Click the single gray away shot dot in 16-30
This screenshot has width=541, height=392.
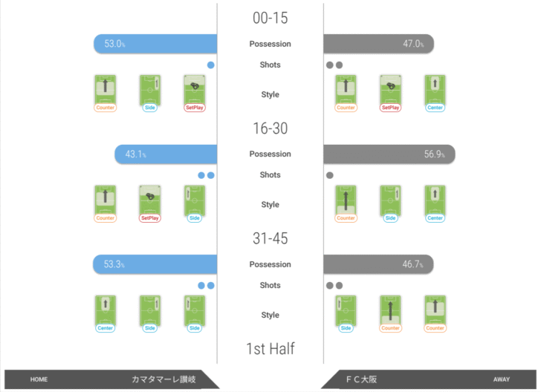point(330,175)
